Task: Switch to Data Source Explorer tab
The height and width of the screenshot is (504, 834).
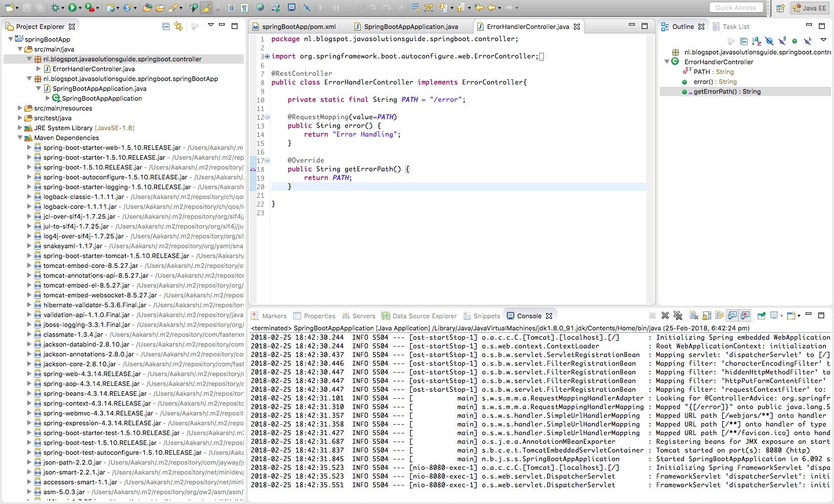Action: pos(419,316)
